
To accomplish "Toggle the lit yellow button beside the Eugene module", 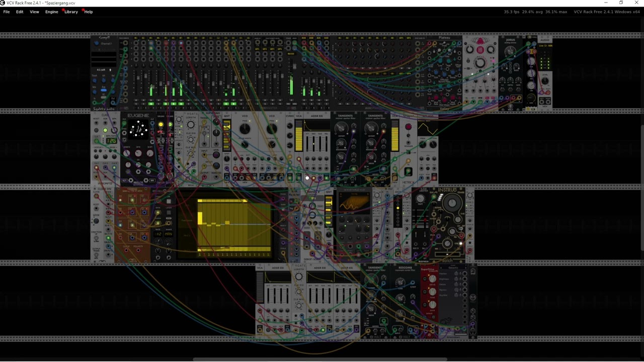I will [x=160, y=125].
